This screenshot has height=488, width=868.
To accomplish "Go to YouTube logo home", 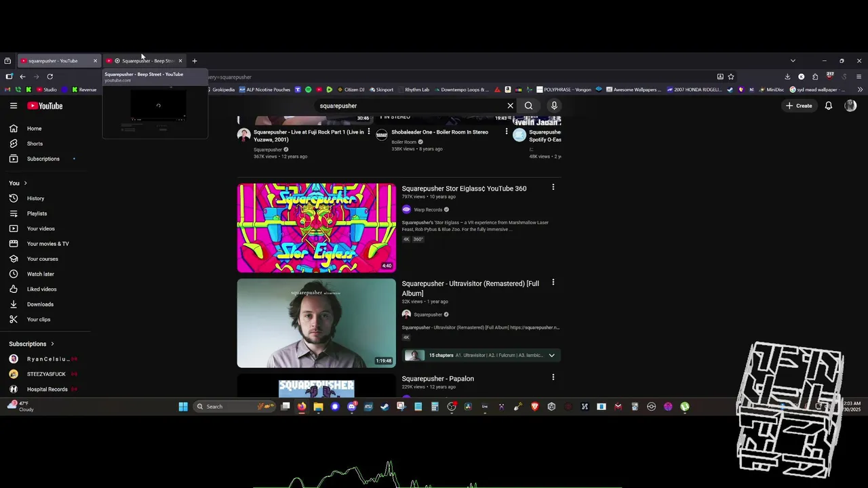I will [x=45, y=106].
